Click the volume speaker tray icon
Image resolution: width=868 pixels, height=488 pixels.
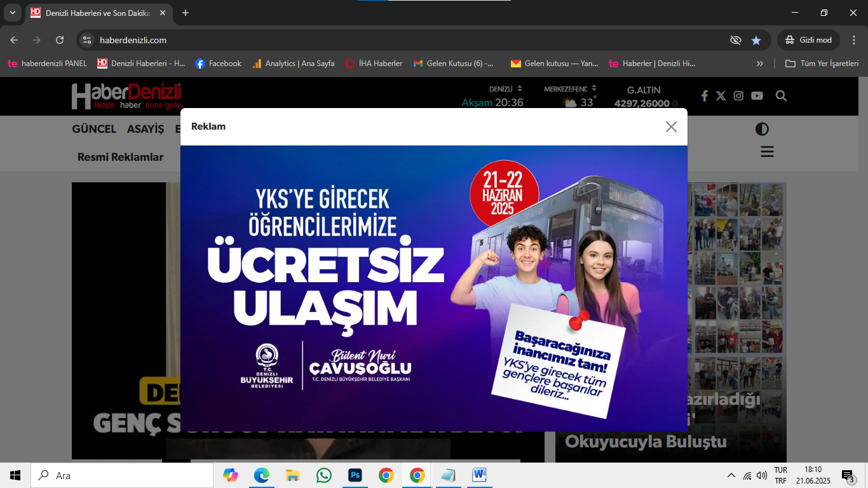(761, 475)
